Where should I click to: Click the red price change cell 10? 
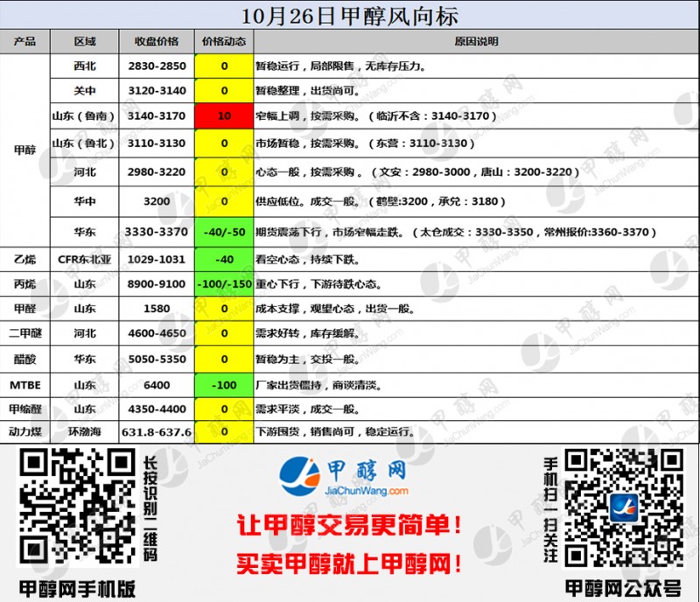224,116
